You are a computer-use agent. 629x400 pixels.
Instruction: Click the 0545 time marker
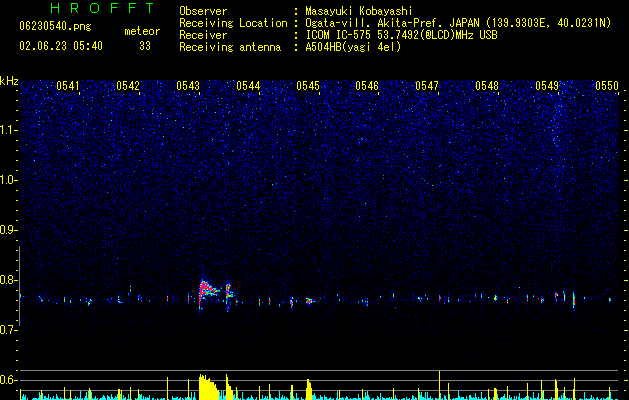(308, 86)
